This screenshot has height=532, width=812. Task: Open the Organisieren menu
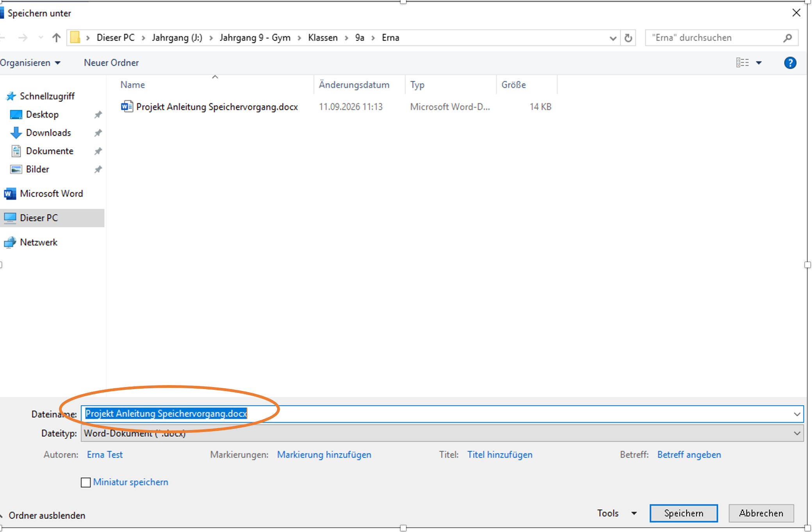point(30,63)
